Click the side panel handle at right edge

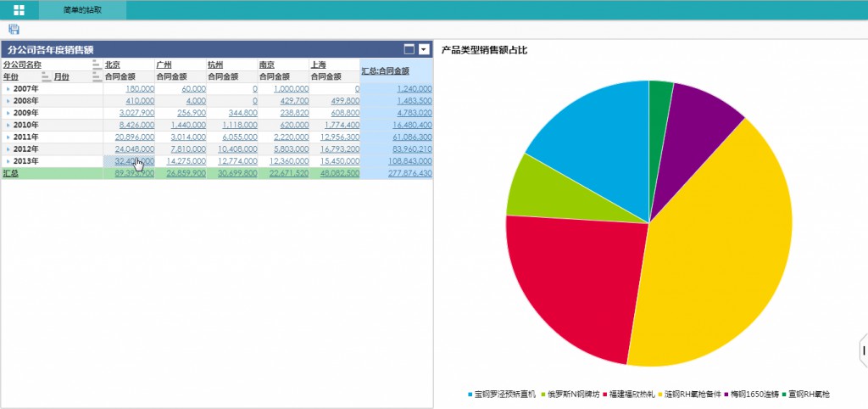coord(863,350)
